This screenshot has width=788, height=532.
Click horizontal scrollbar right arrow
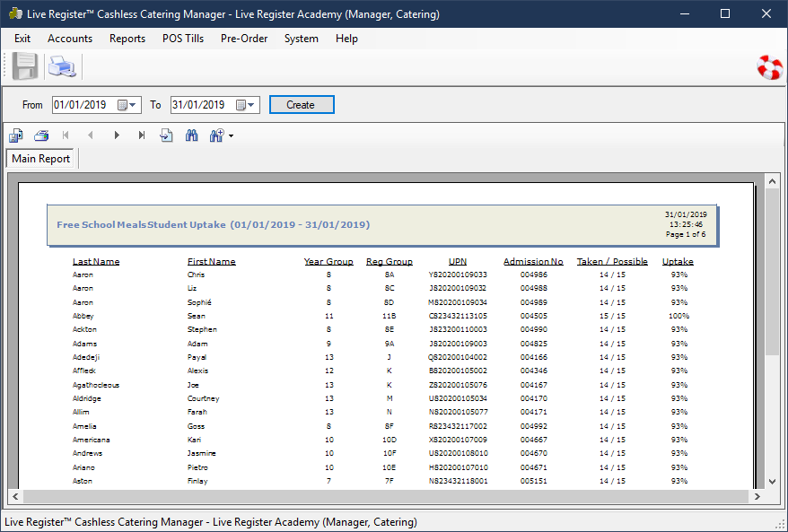click(757, 496)
